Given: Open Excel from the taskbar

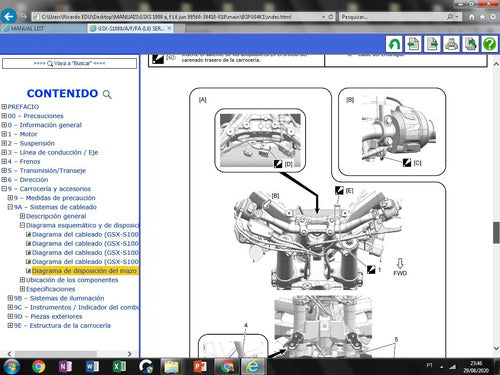Looking at the screenshot, I should pyautogui.click(x=119, y=367).
